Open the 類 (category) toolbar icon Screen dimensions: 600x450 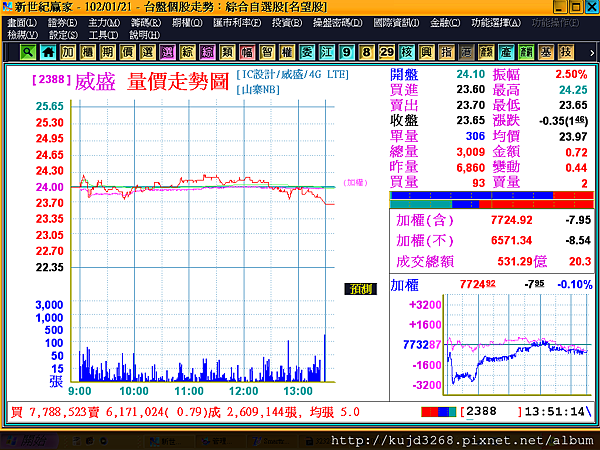pyautogui.click(x=227, y=52)
